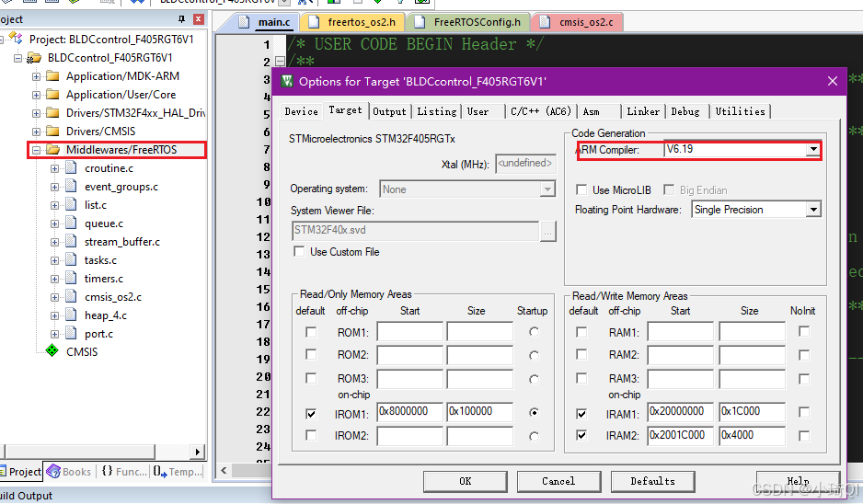
Task: Select the IROM1 Startup radio button
Action: pyautogui.click(x=534, y=412)
